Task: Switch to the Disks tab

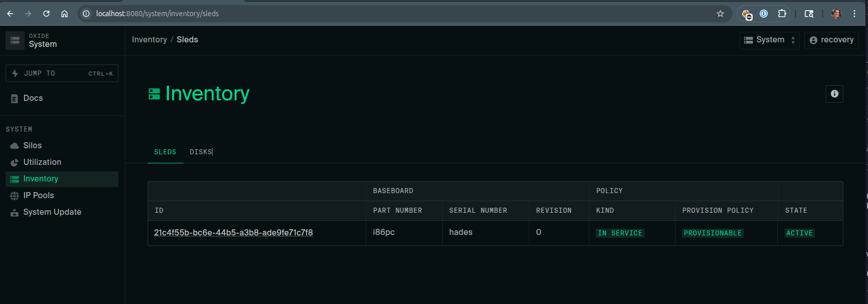Action: pos(201,152)
